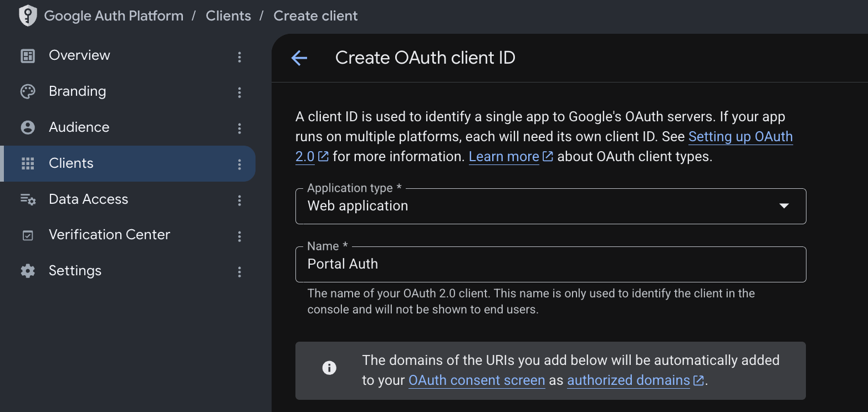Click the Name helper text below the field

(x=531, y=301)
